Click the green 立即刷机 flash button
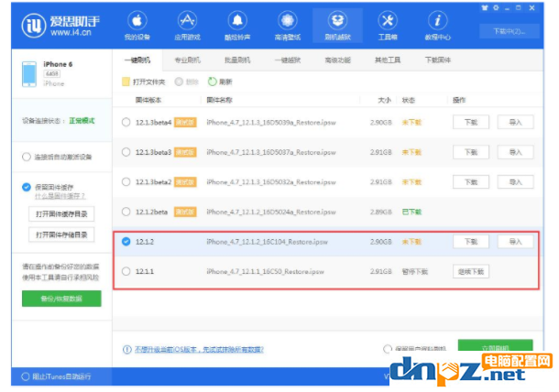The image size is (559, 392). click(x=496, y=345)
